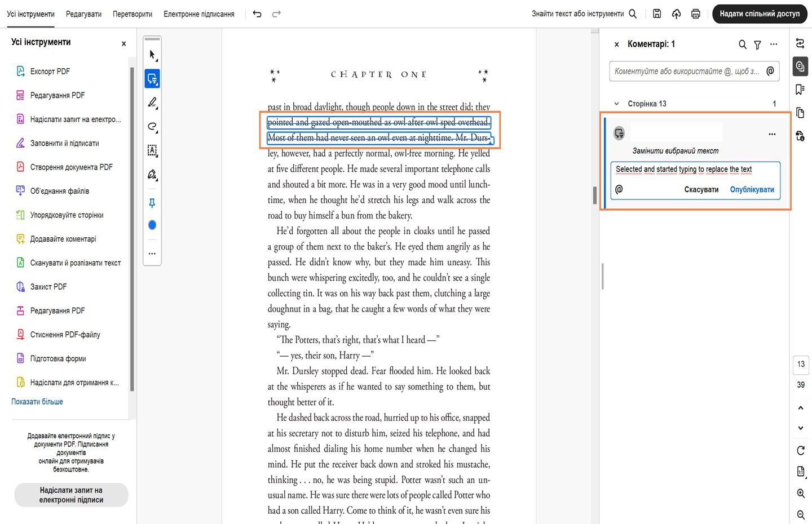Open the Перетворити menu
812x524 pixels.
133,14
